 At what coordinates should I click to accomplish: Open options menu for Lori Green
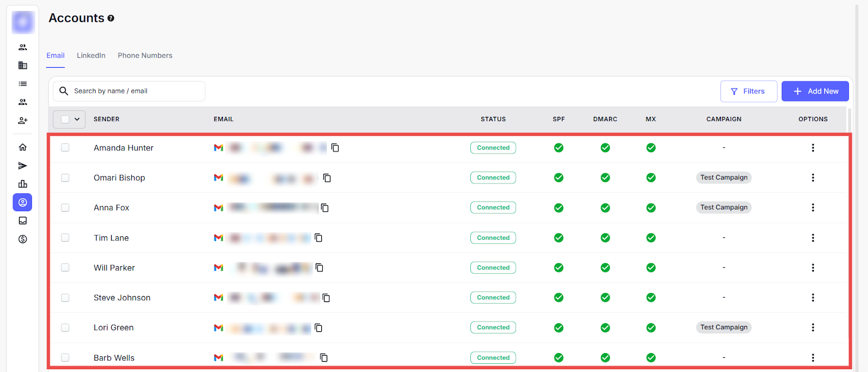[x=813, y=327]
